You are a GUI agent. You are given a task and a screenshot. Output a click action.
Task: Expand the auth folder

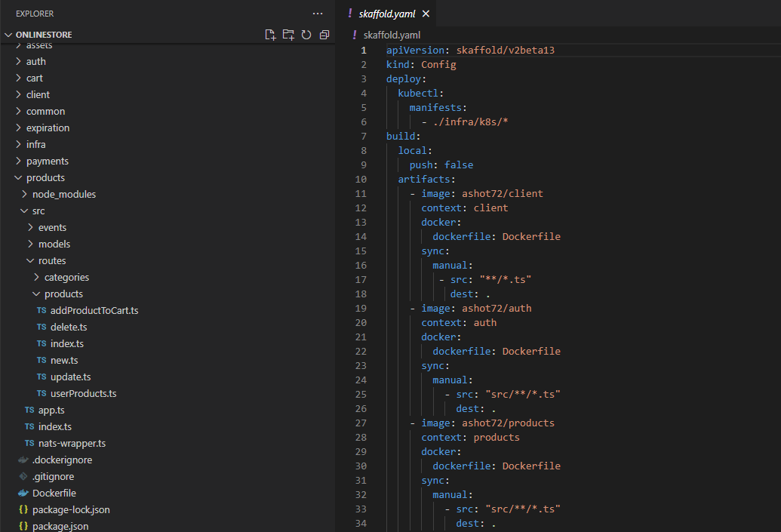[x=35, y=61]
